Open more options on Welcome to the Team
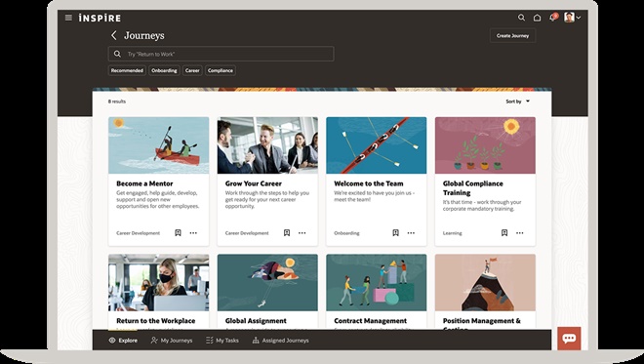 [411, 233]
